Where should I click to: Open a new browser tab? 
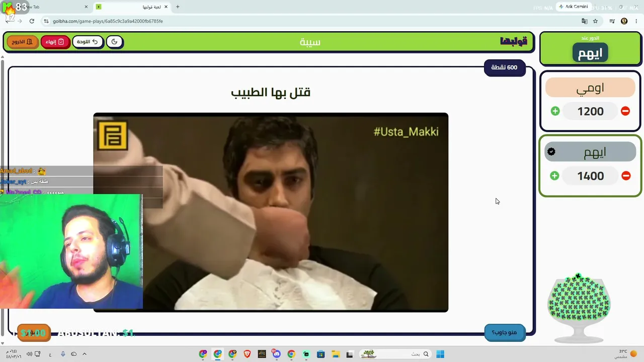tap(178, 7)
